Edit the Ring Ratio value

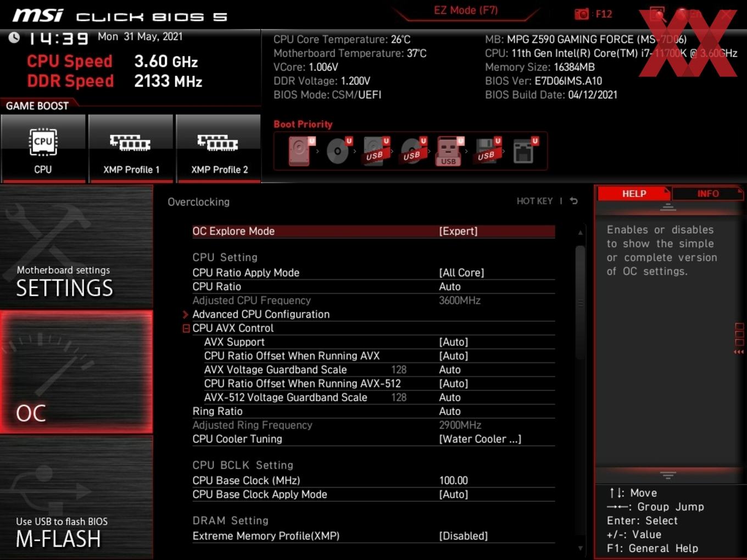tap(374, 411)
